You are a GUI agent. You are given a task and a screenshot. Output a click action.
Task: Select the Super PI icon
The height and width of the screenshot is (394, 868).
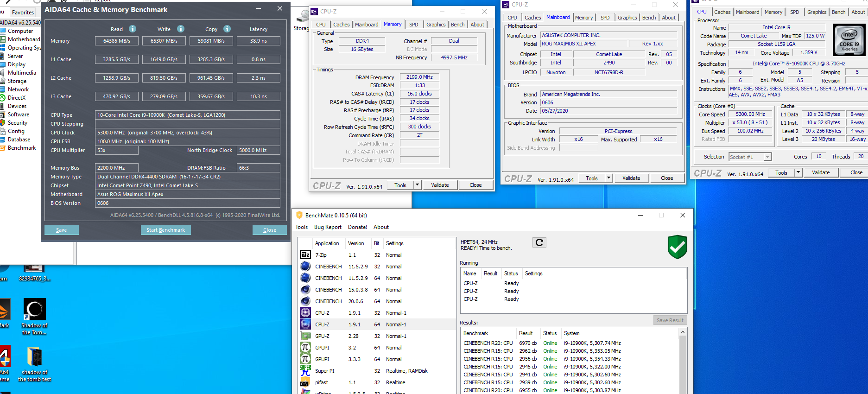pyautogui.click(x=305, y=371)
